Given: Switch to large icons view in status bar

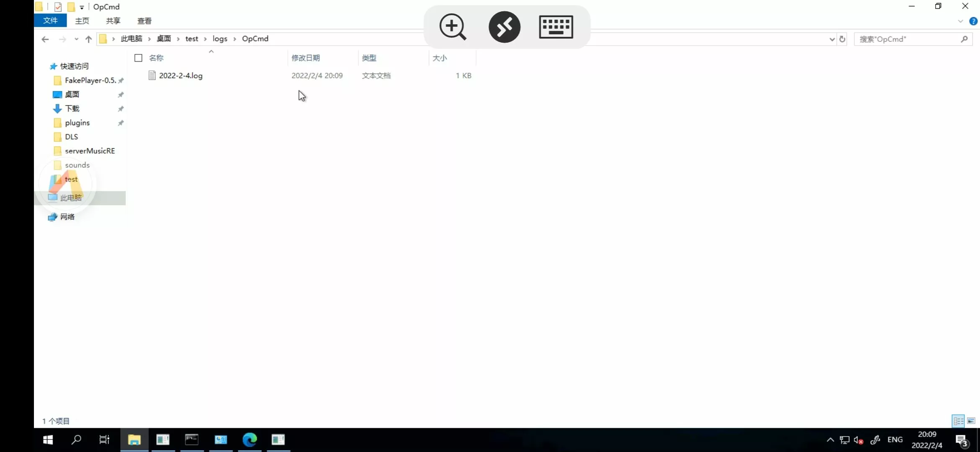Looking at the screenshot, I should point(971,421).
